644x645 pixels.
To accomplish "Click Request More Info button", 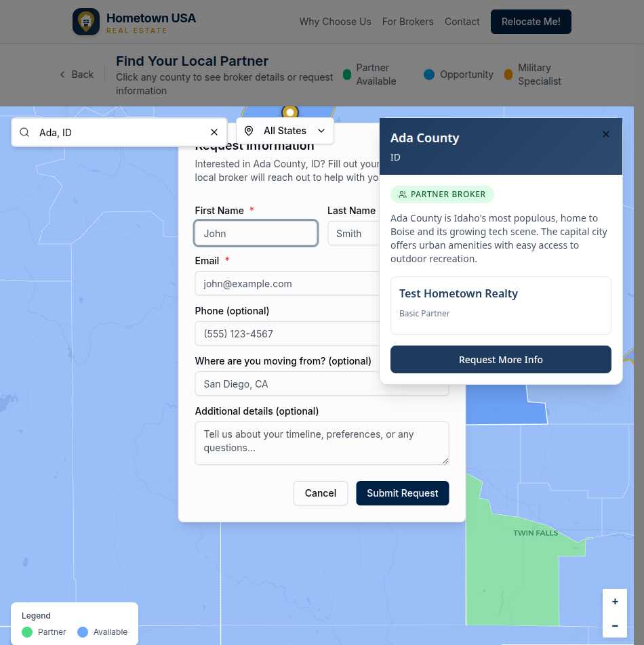I will coord(500,360).
